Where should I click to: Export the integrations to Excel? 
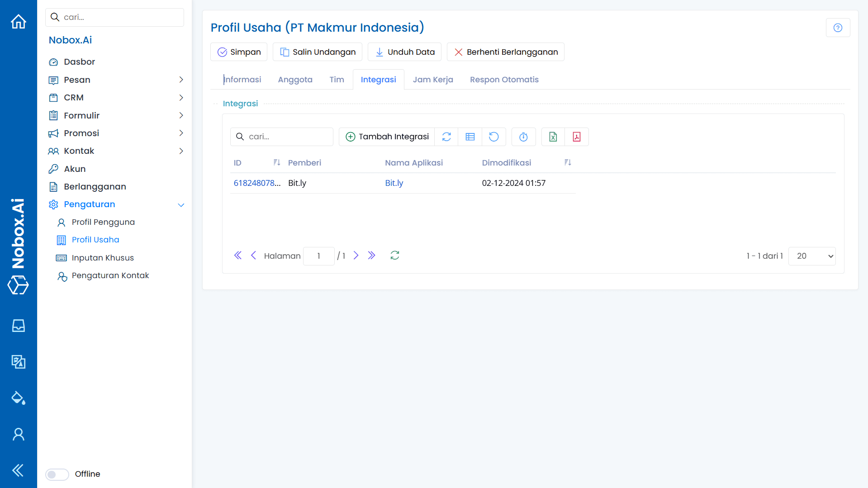[553, 137]
